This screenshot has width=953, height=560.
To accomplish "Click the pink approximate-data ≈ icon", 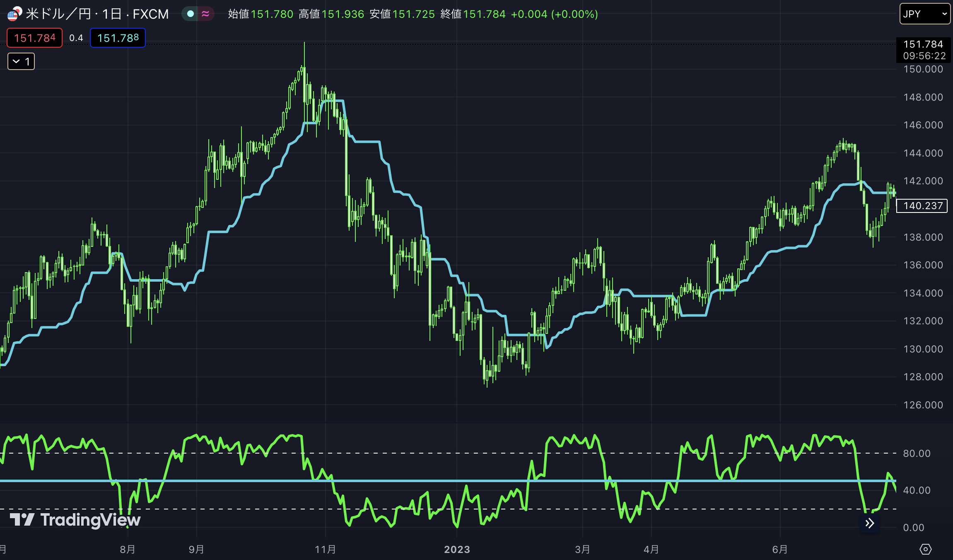I will (205, 14).
